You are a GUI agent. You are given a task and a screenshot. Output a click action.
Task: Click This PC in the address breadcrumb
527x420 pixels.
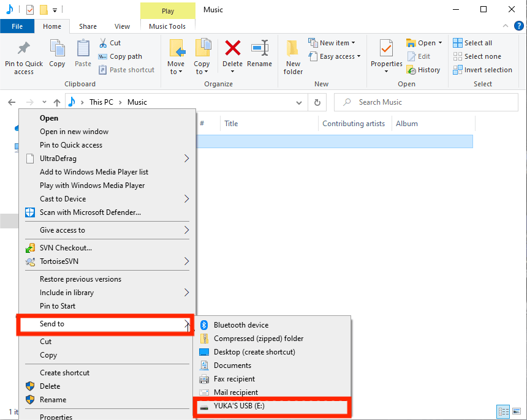click(101, 102)
